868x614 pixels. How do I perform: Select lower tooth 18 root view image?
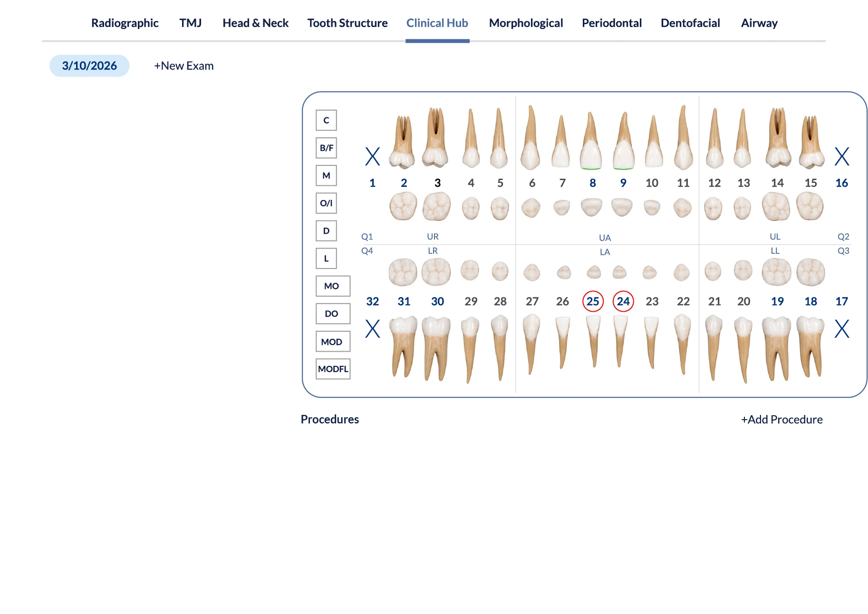(x=810, y=347)
